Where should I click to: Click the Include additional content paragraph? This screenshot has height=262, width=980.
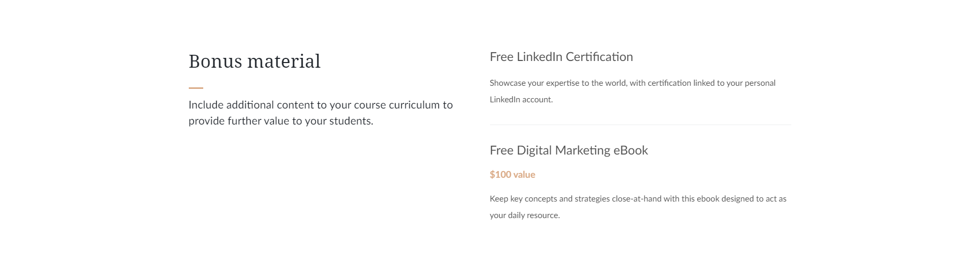(x=321, y=113)
